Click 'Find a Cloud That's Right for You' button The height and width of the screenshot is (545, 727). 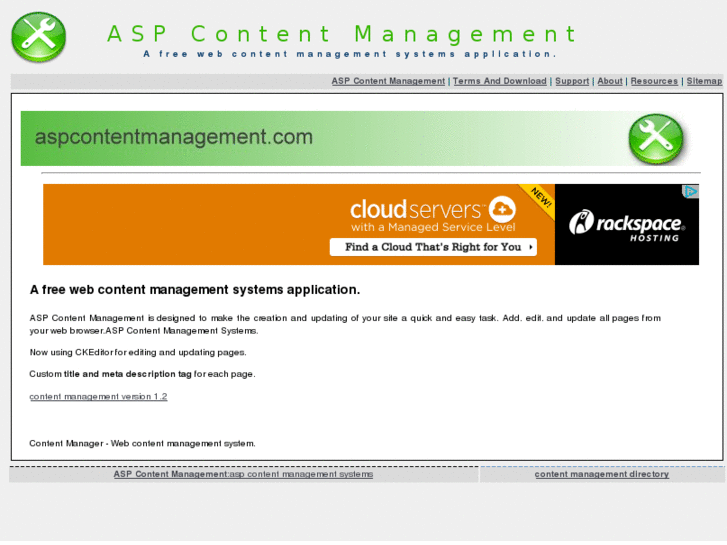(x=433, y=247)
